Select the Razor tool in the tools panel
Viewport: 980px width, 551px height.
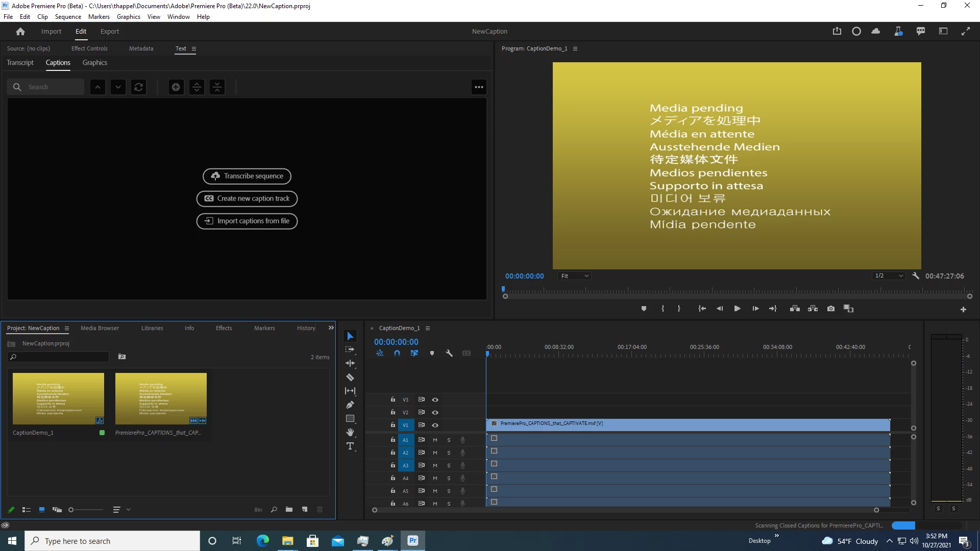pyautogui.click(x=350, y=378)
